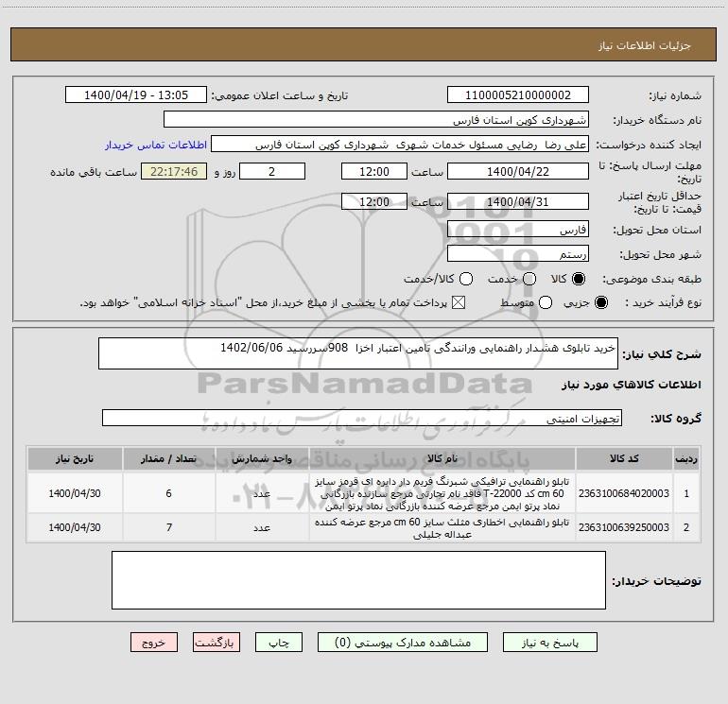Click the buyer name field شهرداری کوپن
This screenshot has height=704, width=728.
click(x=376, y=119)
